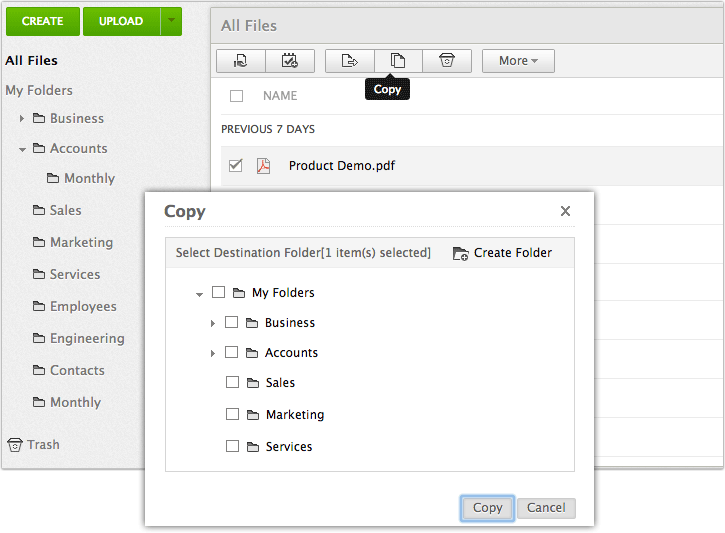
Task: Check the Business checkbox in dialog
Action: (231, 322)
